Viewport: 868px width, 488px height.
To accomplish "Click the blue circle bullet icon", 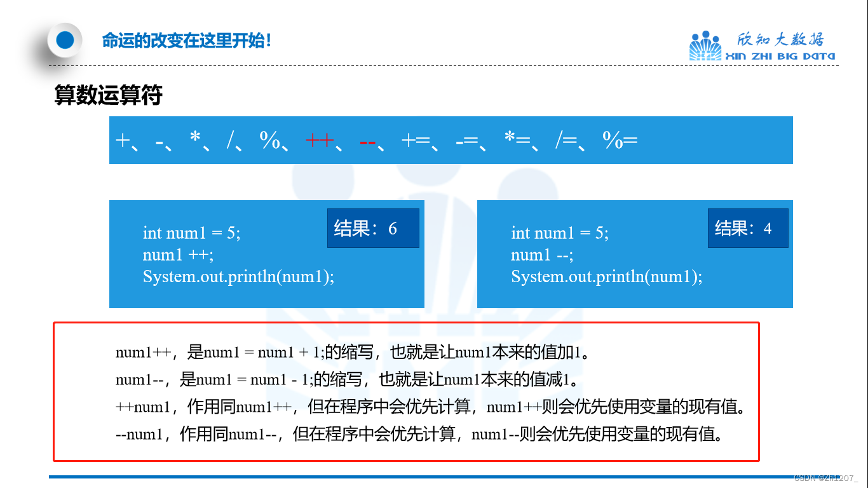I will [65, 41].
